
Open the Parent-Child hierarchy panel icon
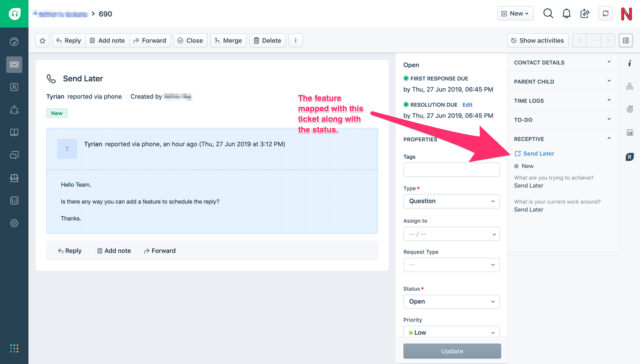(x=629, y=86)
